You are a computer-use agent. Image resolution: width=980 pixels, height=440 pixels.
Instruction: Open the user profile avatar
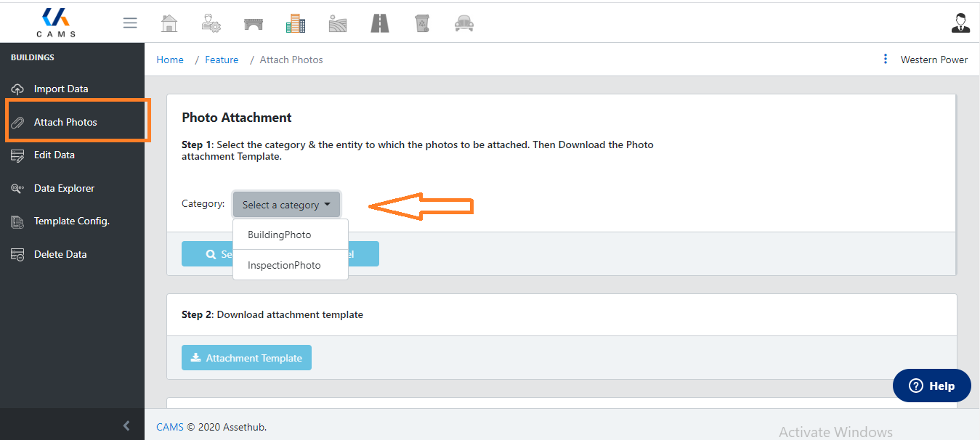click(960, 23)
